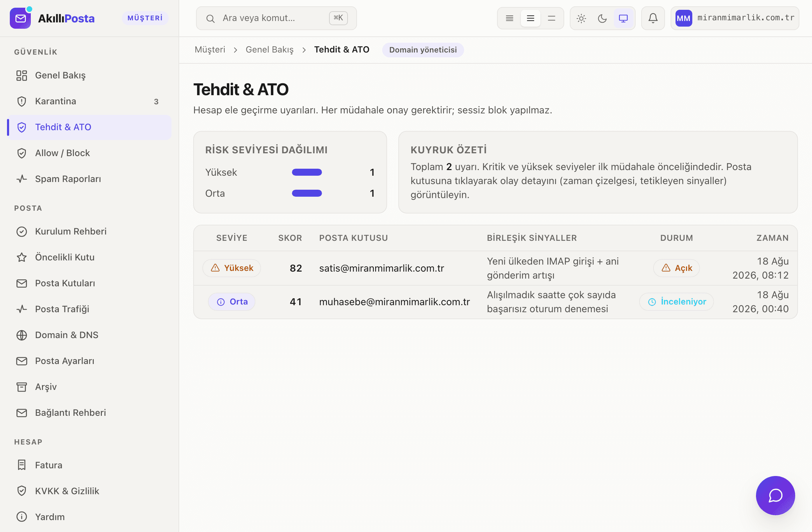Open muhasebe@miranmimarlik.com.tr alert
812x532 pixels.
pyautogui.click(x=394, y=302)
